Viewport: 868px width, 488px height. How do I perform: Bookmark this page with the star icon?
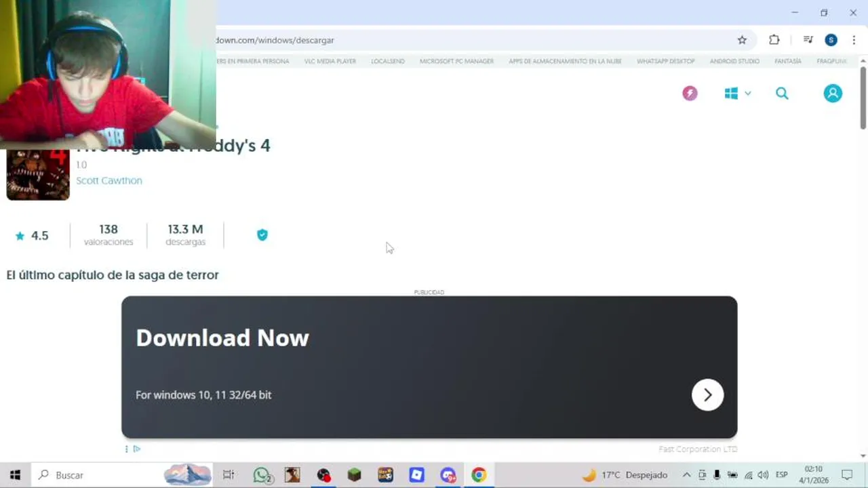(742, 40)
